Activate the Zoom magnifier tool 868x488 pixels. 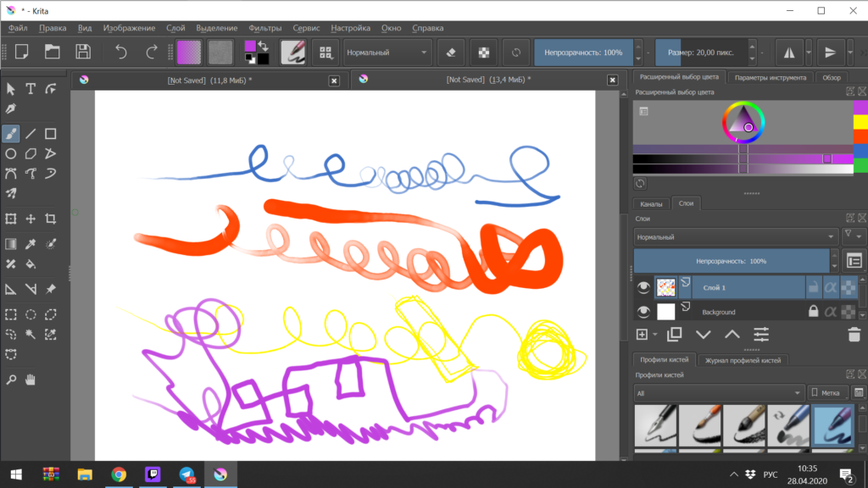[x=11, y=380]
